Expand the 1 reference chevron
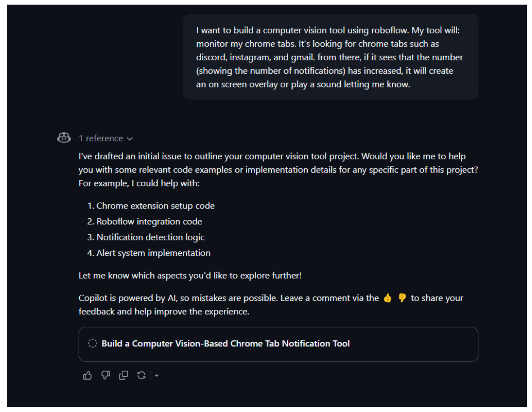Viewport: 532px width, 412px height. (x=130, y=139)
